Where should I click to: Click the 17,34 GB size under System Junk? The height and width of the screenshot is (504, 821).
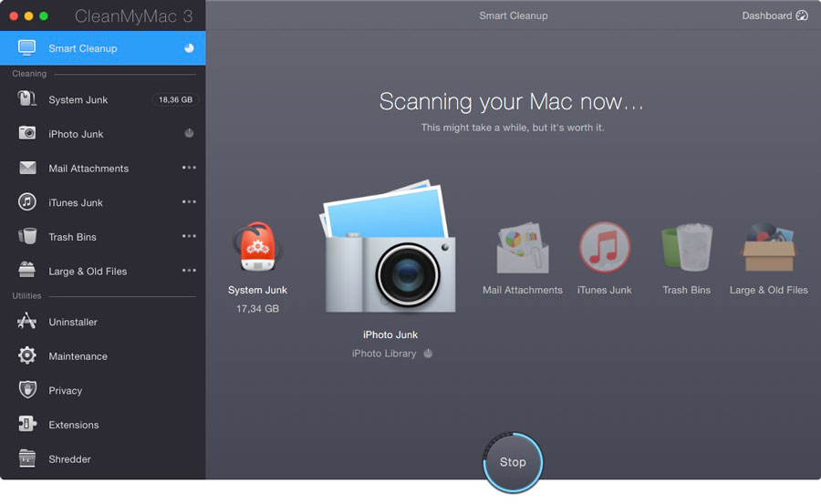click(x=257, y=309)
